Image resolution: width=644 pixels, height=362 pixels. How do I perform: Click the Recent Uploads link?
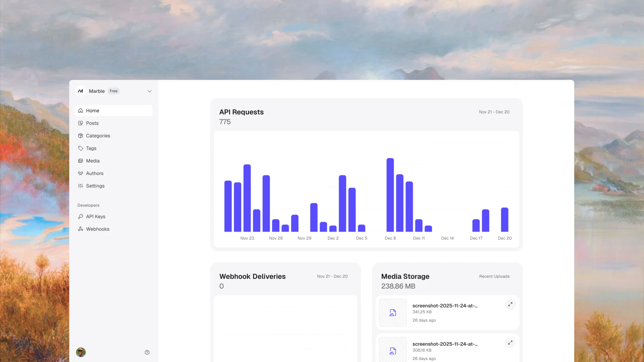tap(494, 276)
